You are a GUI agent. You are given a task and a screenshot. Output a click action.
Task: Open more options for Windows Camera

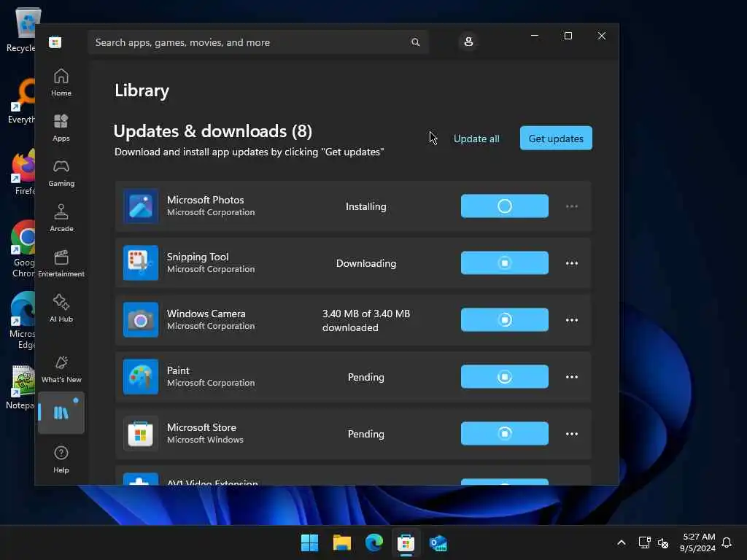pos(572,320)
